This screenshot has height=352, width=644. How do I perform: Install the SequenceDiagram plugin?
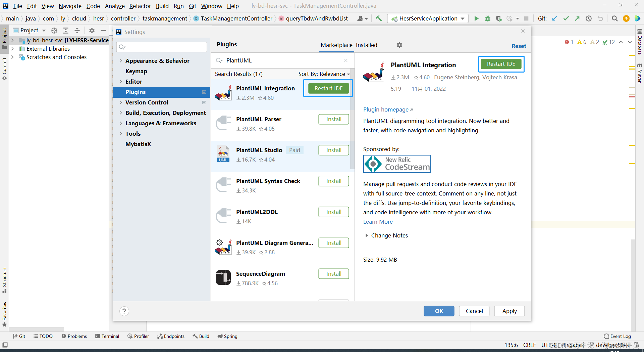(334, 274)
